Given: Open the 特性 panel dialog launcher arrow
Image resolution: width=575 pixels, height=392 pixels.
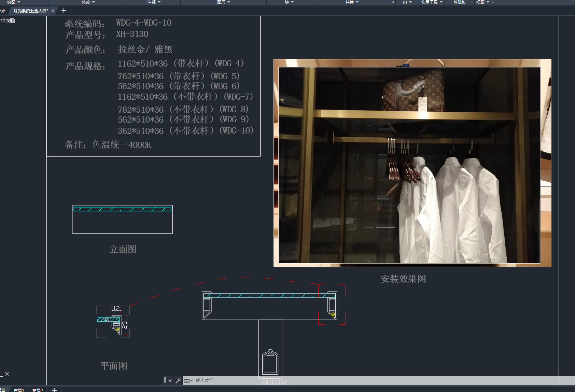Looking at the screenshot, I should (393, 2).
